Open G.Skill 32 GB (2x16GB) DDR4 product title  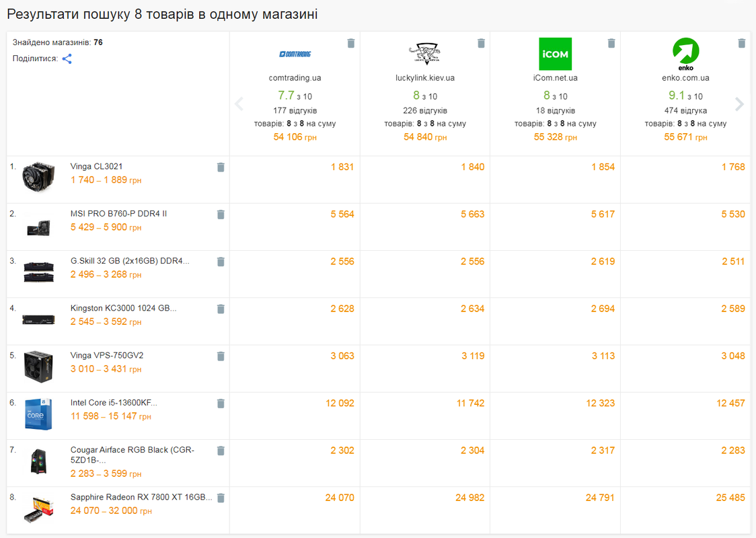(130, 261)
